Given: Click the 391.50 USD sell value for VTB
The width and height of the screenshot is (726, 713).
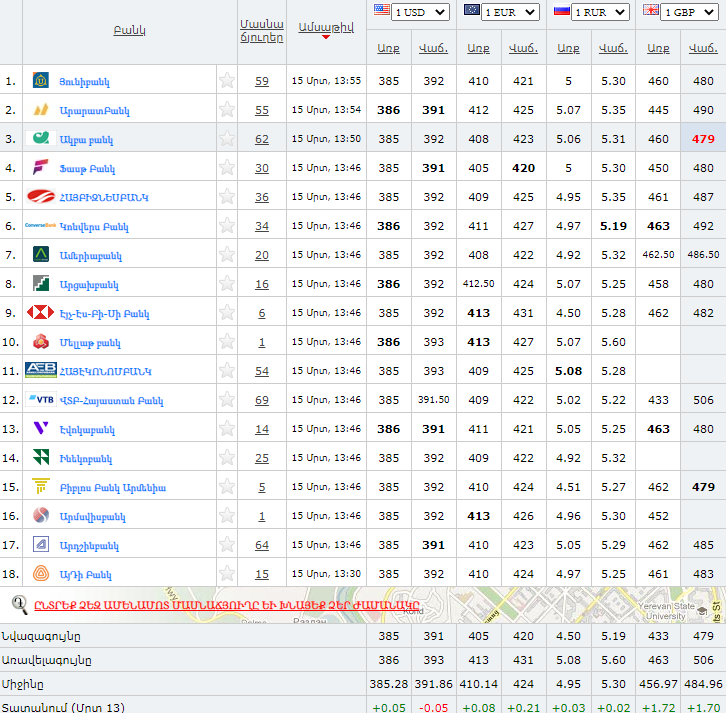Looking at the screenshot, I should pos(433,400).
